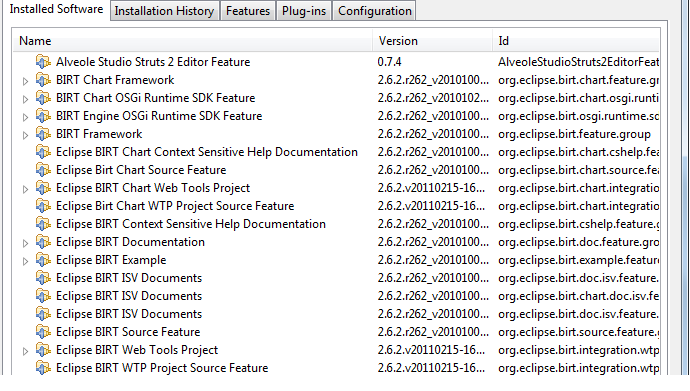Viewport: 690px width, 391px height.
Task: Select the 'BIRT Framework' name text
Action: [x=99, y=134]
